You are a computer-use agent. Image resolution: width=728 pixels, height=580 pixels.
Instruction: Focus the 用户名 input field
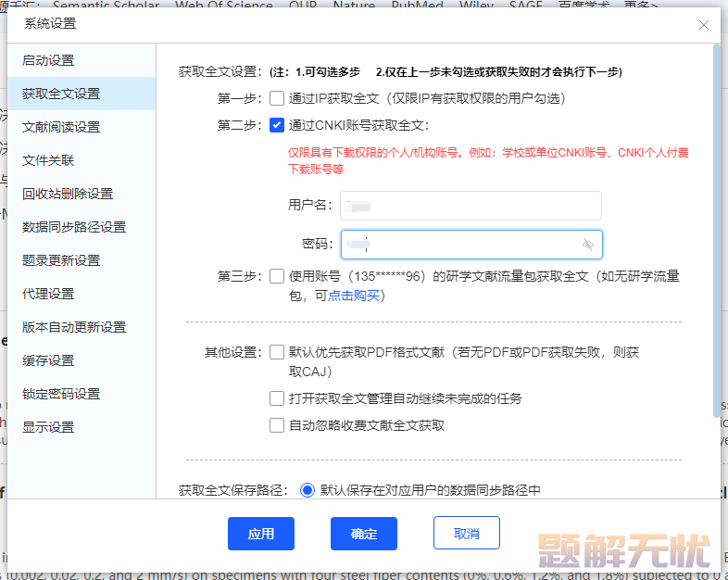pos(471,206)
